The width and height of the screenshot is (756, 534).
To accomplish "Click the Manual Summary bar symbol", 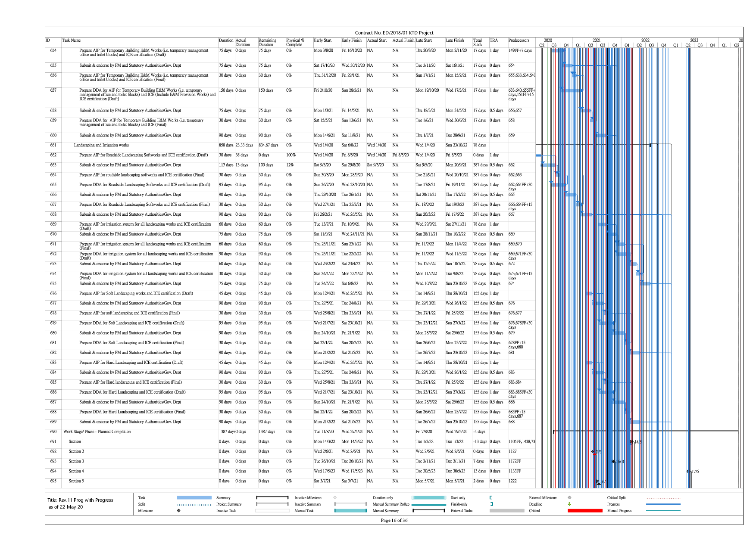I will (428, 511).
